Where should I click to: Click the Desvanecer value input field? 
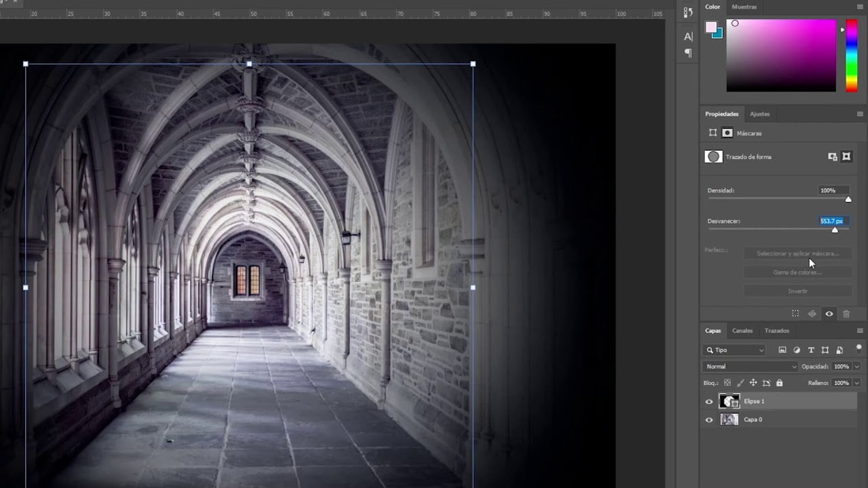click(833, 221)
